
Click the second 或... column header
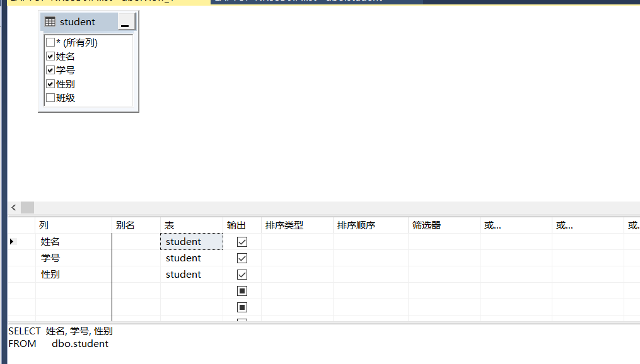[588, 225]
